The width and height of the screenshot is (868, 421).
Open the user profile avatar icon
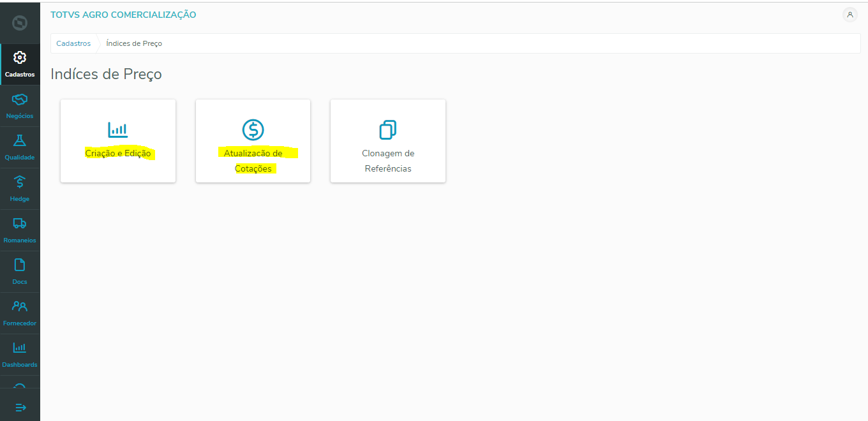[850, 15]
